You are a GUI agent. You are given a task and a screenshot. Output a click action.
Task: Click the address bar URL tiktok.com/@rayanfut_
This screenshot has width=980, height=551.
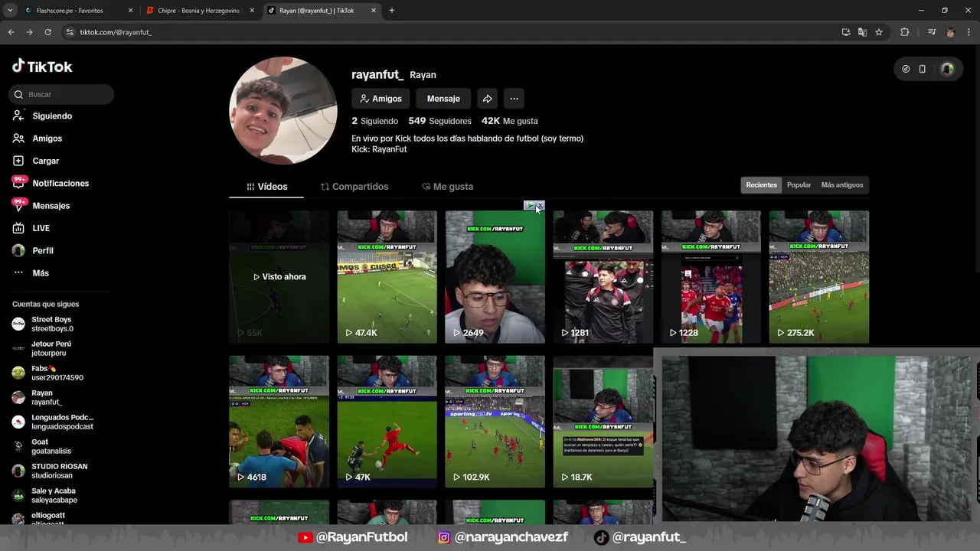coord(116,32)
